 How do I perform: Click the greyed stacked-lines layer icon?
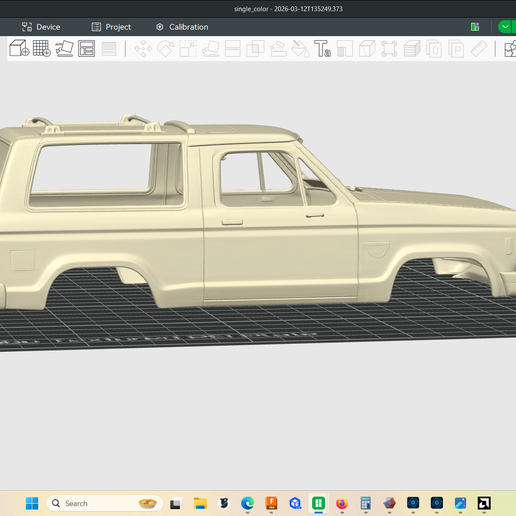tap(109, 49)
